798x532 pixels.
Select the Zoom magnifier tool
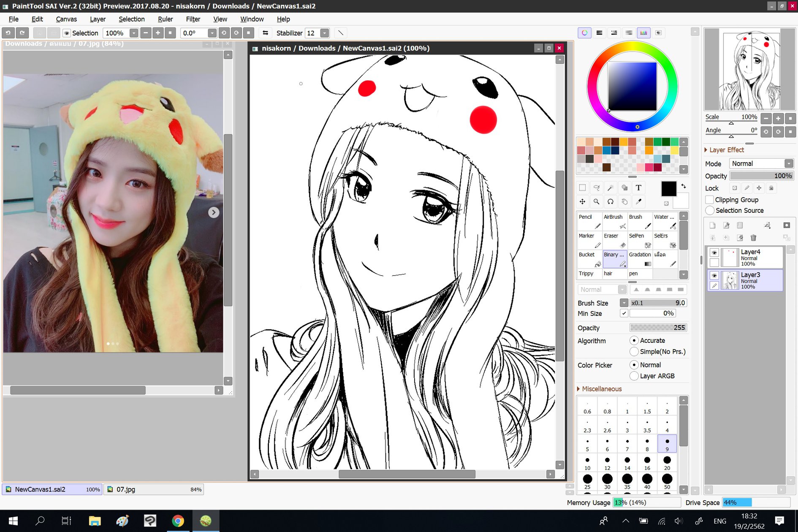tap(597, 202)
